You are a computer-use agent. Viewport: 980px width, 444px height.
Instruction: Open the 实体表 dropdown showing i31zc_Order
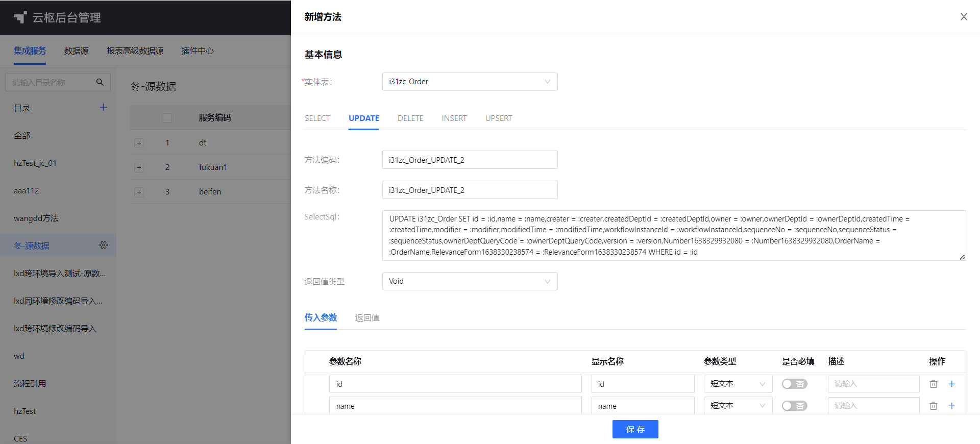click(470, 82)
